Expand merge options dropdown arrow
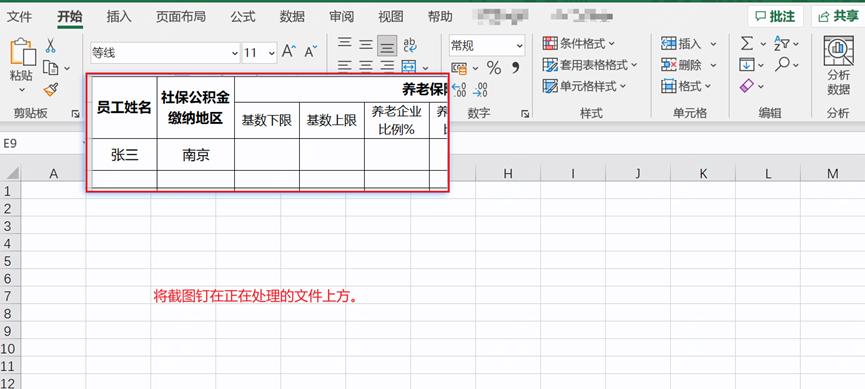This screenshot has width=865, height=389. (425, 68)
